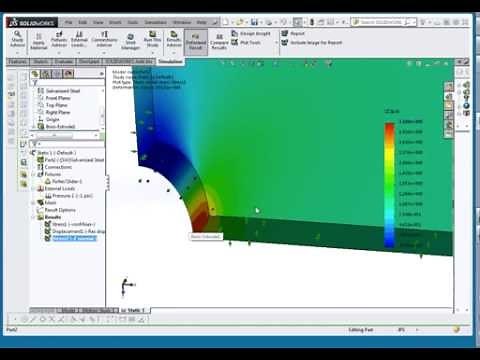This screenshot has width=480, height=360.
Task: Open External Loads Advisor
Action: (79, 39)
